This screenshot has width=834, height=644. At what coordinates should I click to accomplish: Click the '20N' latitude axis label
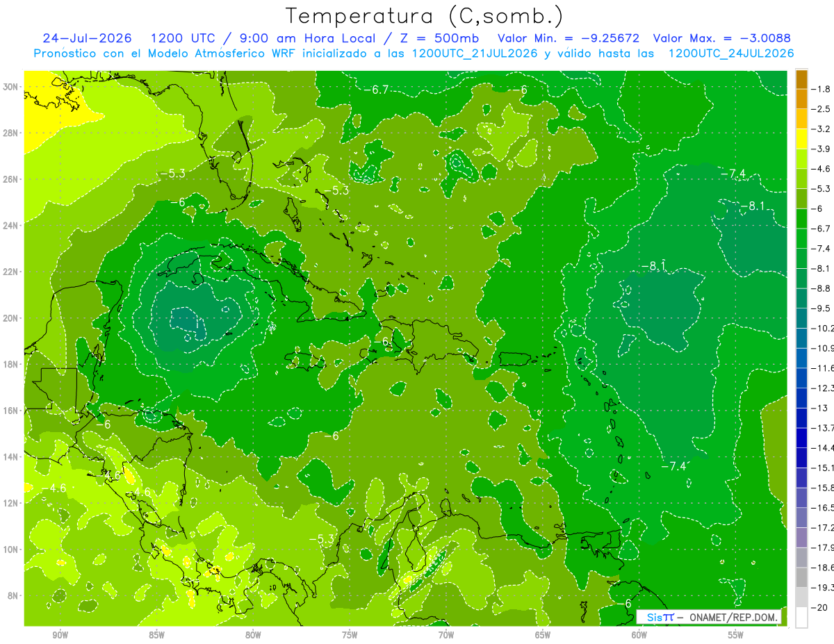click(11, 318)
